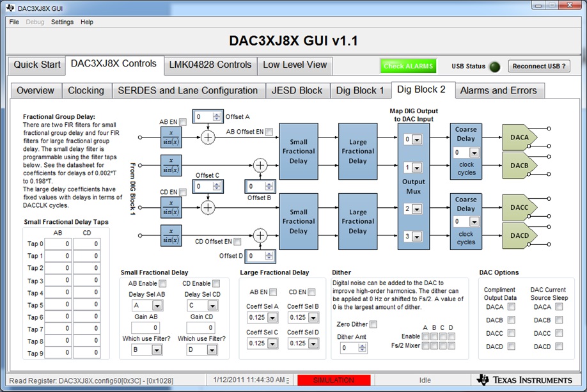
Task: Check DACD DAC Current Source Sleep box
Action: (x=559, y=347)
